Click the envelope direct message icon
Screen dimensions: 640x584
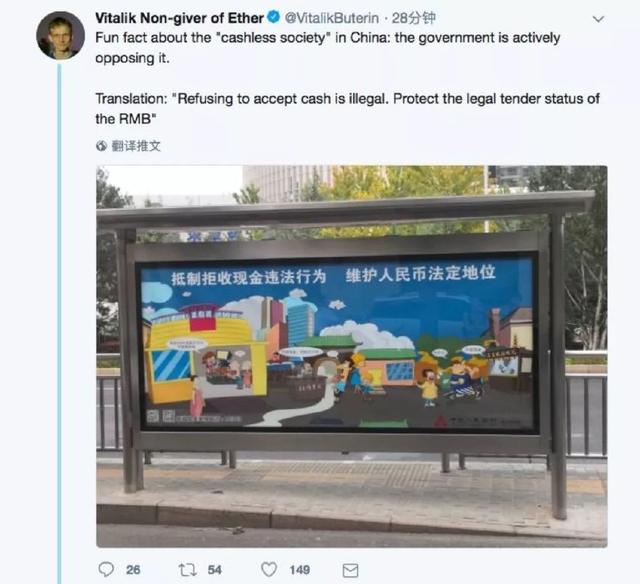[x=350, y=570]
